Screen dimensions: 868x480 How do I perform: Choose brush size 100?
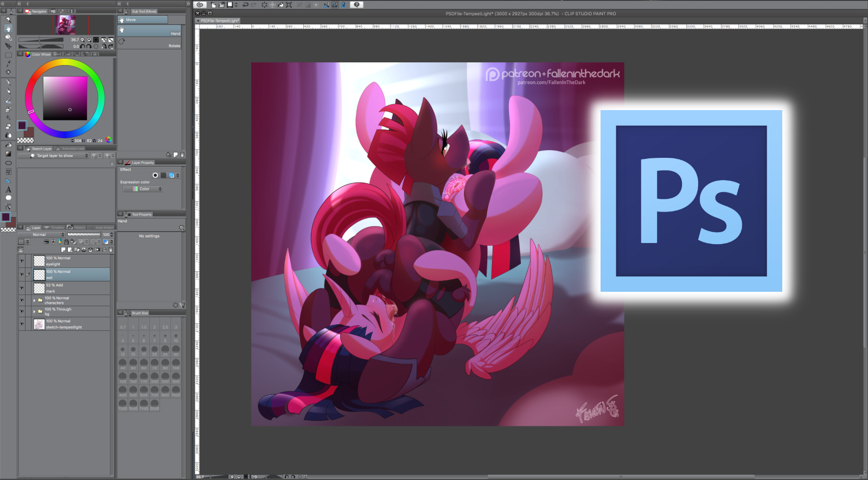coord(176,363)
